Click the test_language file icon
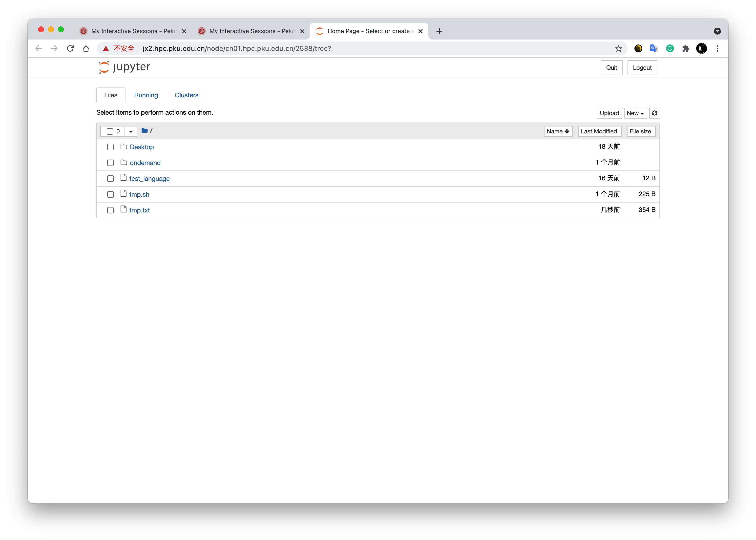Image resolution: width=756 pixels, height=540 pixels. pos(123,178)
